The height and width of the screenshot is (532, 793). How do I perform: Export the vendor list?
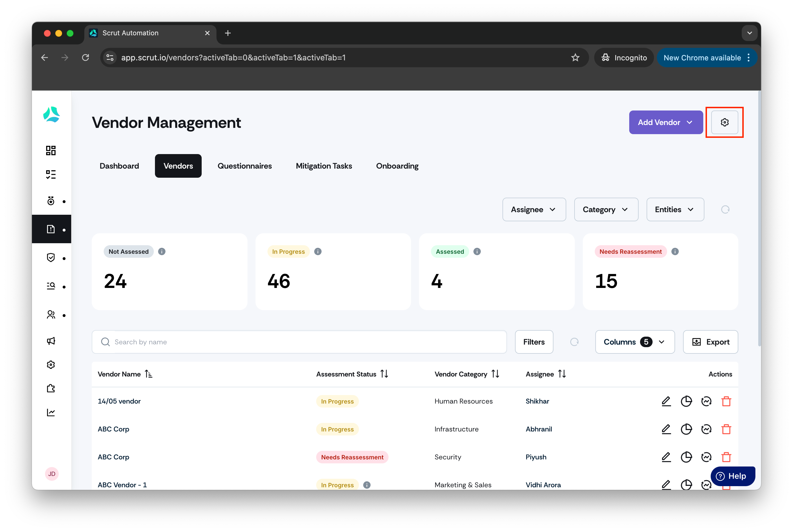(x=710, y=342)
